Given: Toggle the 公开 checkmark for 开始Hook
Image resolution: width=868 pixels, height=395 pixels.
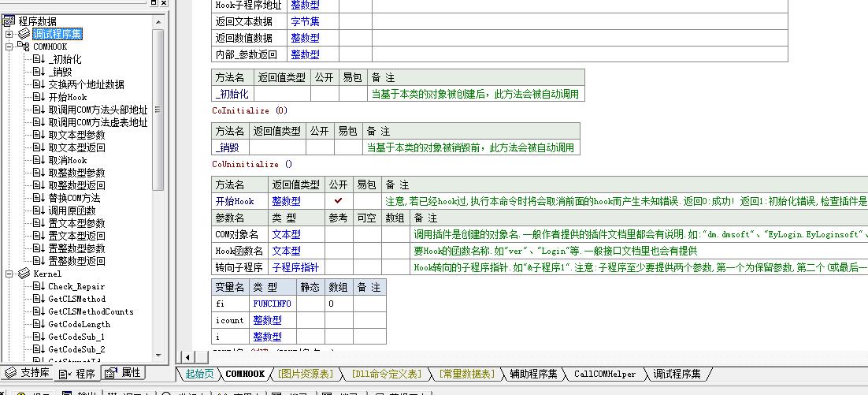Looking at the screenshot, I should pyautogui.click(x=338, y=201).
